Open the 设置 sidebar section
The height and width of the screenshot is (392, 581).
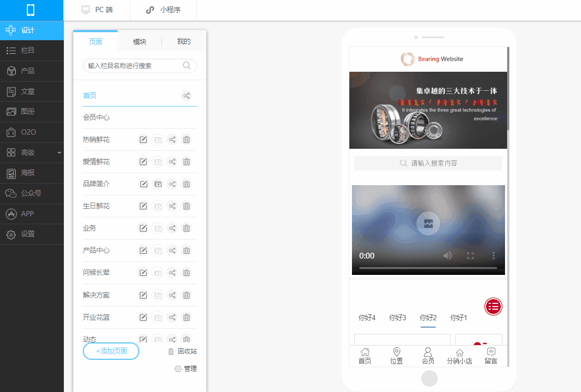(x=32, y=234)
